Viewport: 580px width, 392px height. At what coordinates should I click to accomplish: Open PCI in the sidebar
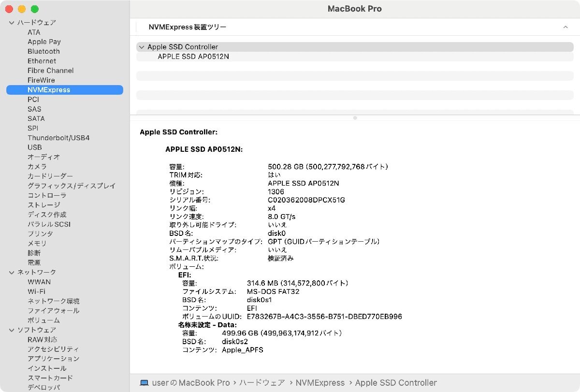click(33, 99)
